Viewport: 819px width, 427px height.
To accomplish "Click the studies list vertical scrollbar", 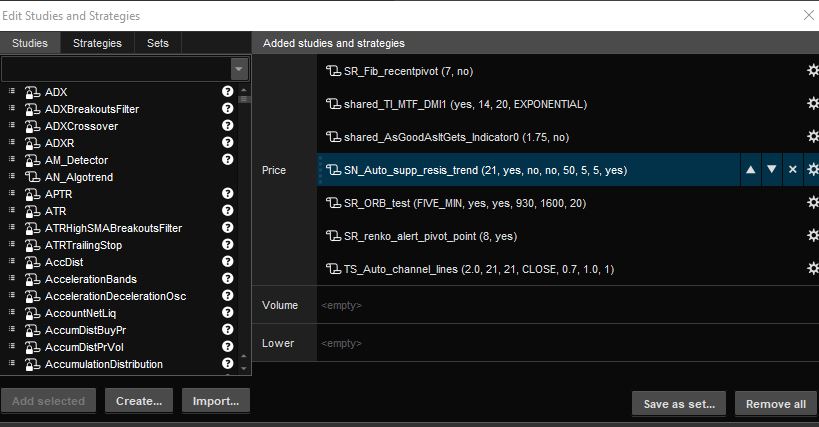I will [x=244, y=230].
